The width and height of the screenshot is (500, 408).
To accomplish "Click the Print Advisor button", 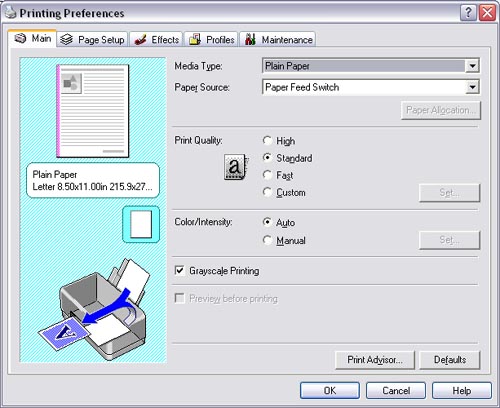I will pos(375,360).
